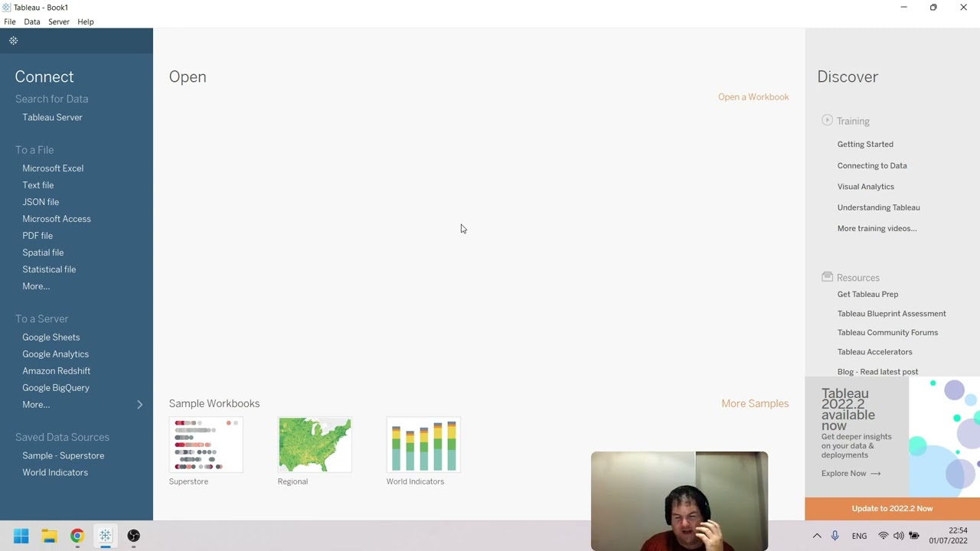Expand more server connectors arrow

point(139,404)
